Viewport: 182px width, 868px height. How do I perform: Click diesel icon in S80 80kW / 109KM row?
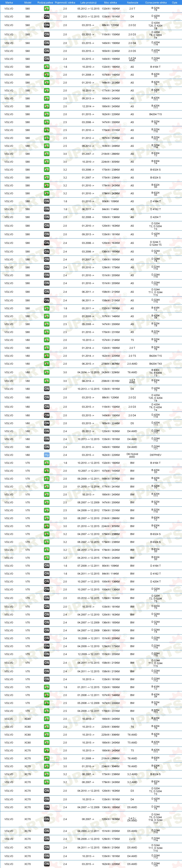[47, 201]
